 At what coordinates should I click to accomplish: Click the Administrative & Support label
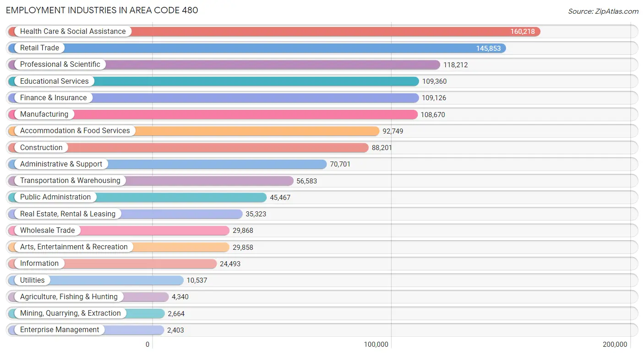pos(61,164)
